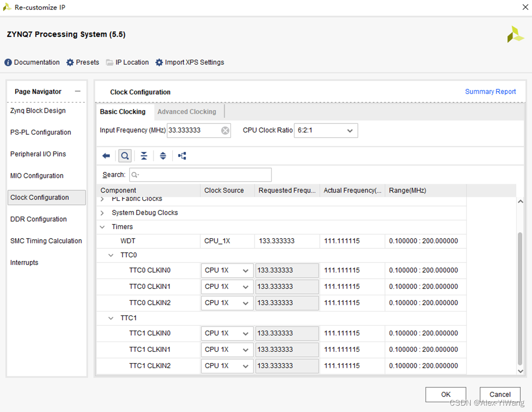
Task: Collapse the TTC0 tree node
Action: click(111, 255)
